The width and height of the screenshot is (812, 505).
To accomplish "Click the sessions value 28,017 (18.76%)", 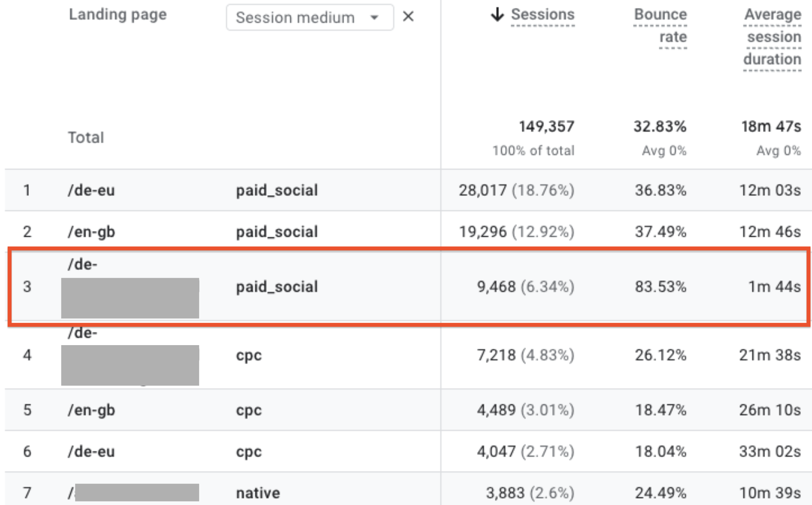I will pos(517,190).
